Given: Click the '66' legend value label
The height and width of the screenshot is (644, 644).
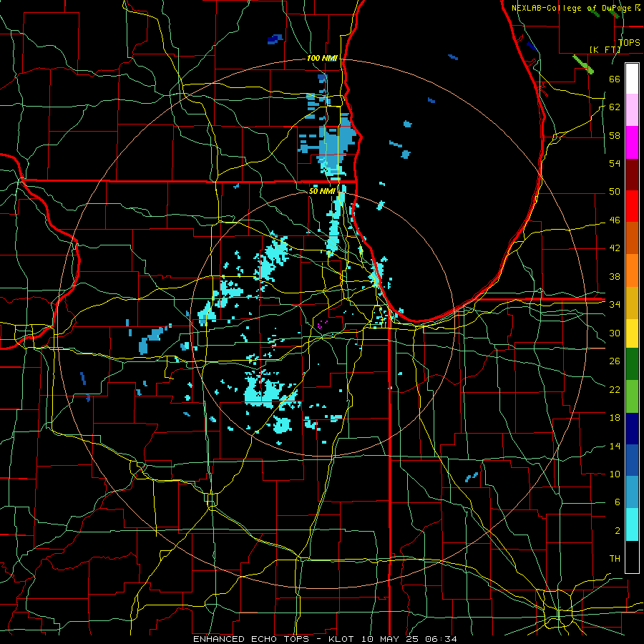Looking at the screenshot, I should point(615,79).
